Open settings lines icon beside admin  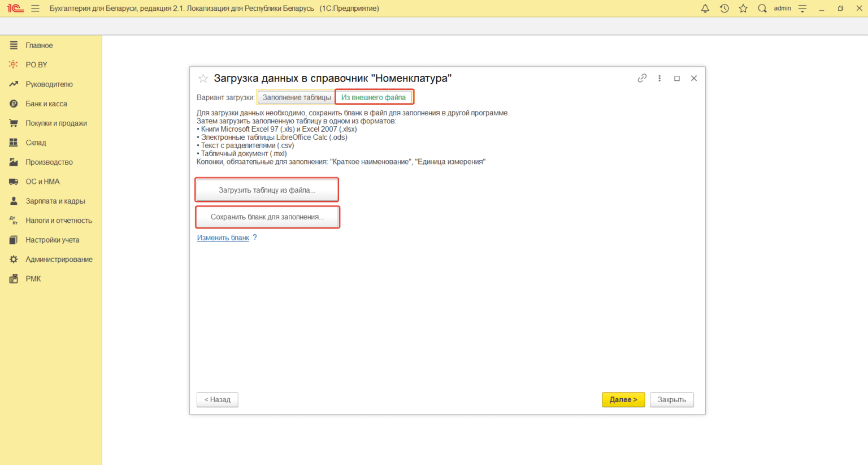point(802,8)
